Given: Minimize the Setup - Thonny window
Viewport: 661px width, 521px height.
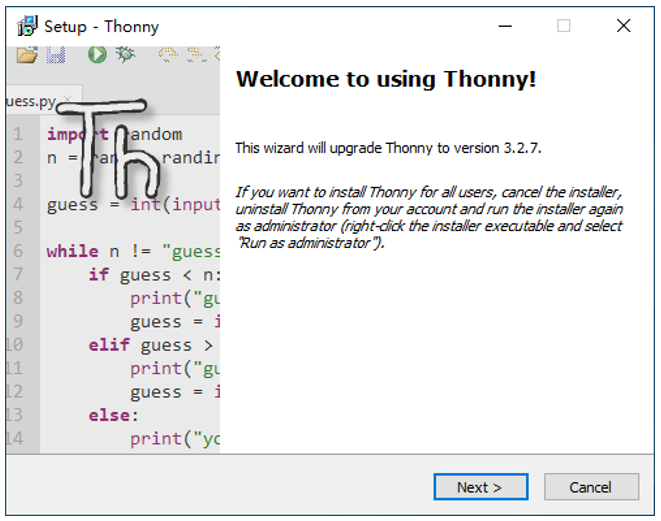Looking at the screenshot, I should coord(505,26).
